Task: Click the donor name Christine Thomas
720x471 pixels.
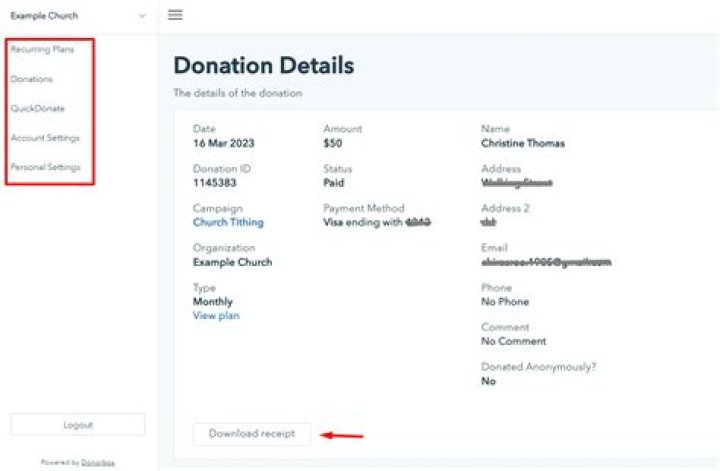Action: click(523, 143)
